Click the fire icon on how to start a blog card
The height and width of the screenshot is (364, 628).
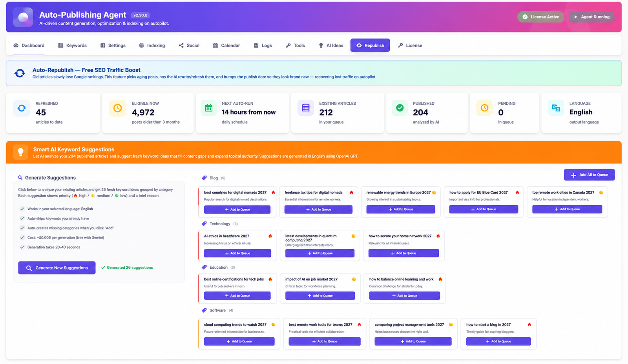(x=529, y=325)
